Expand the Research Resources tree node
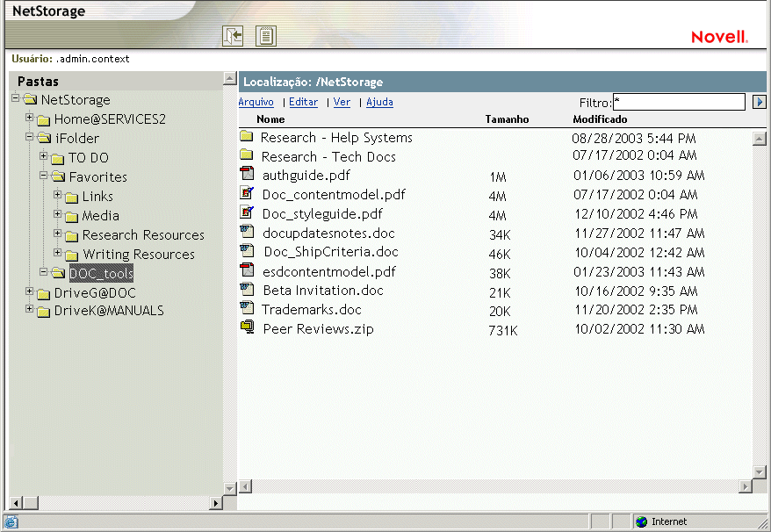Viewport: 771px width, 532px height. (x=58, y=233)
